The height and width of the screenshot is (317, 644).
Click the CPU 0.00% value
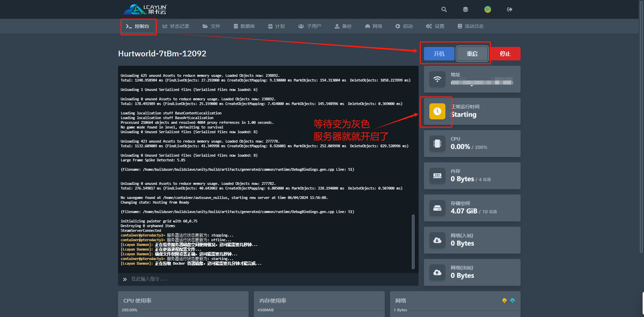click(x=461, y=147)
